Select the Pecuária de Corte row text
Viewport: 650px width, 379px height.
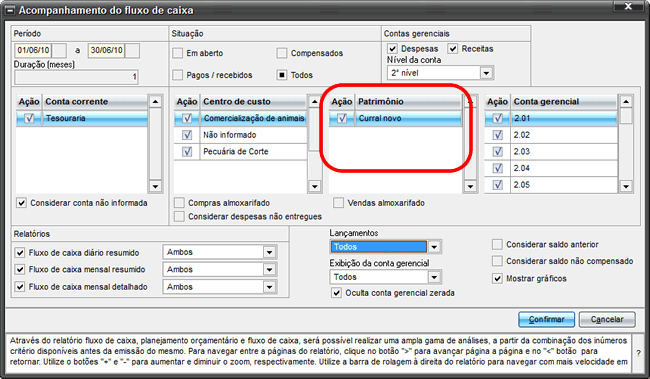(x=235, y=151)
